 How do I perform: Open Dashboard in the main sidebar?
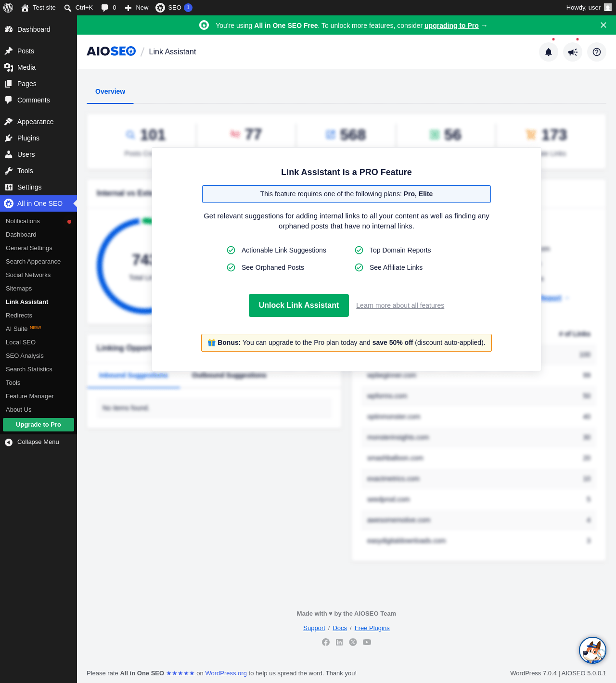(x=38, y=29)
